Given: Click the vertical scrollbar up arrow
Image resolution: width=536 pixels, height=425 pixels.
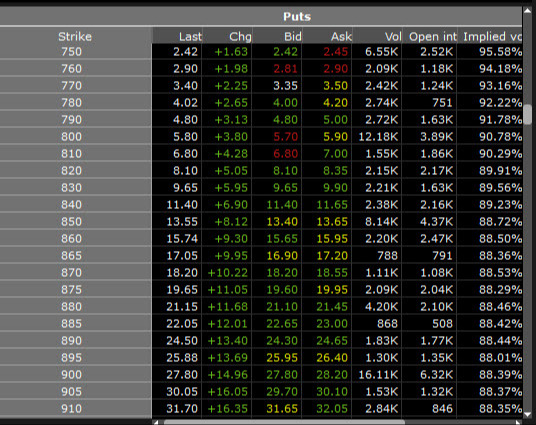Looking at the screenshot, I should click(x=528, y=11).
